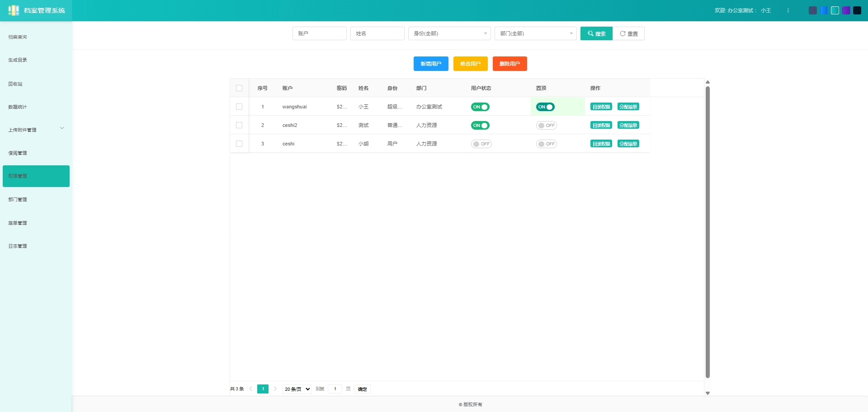Image resolution: width=868 pixels, height=412 pixels.
Task: Focus the jump-to-page number input
Action: point(335,389)
